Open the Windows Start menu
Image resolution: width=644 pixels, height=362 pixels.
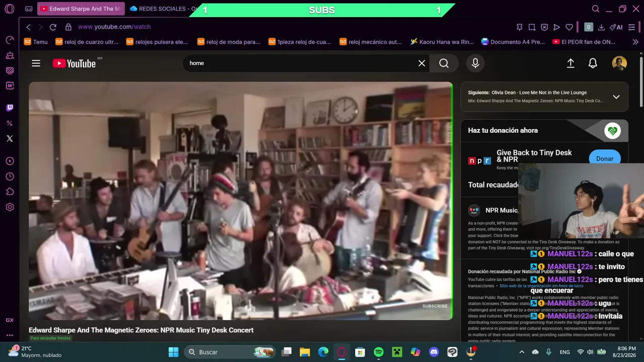(174, 352)
